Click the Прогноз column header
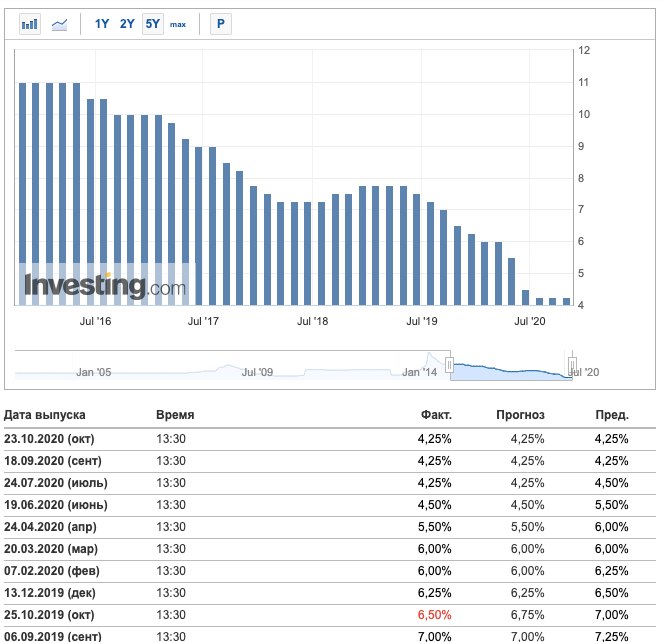The height and width of the screenshot is (642, 666). [x=520, y=415]
